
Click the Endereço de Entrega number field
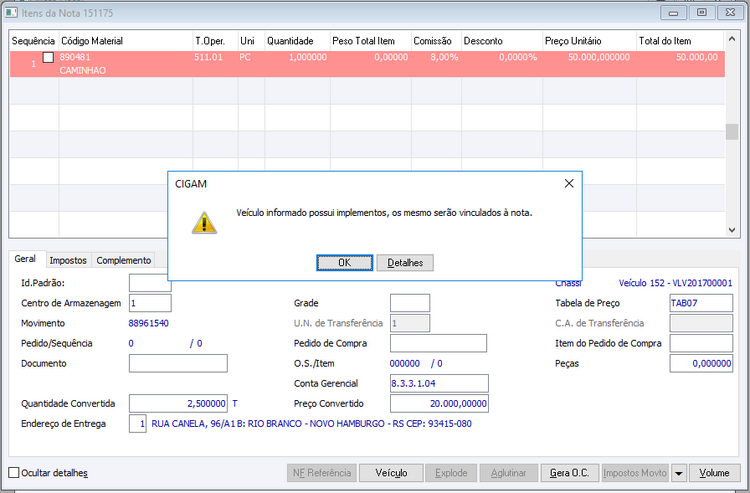coord(138,424)
